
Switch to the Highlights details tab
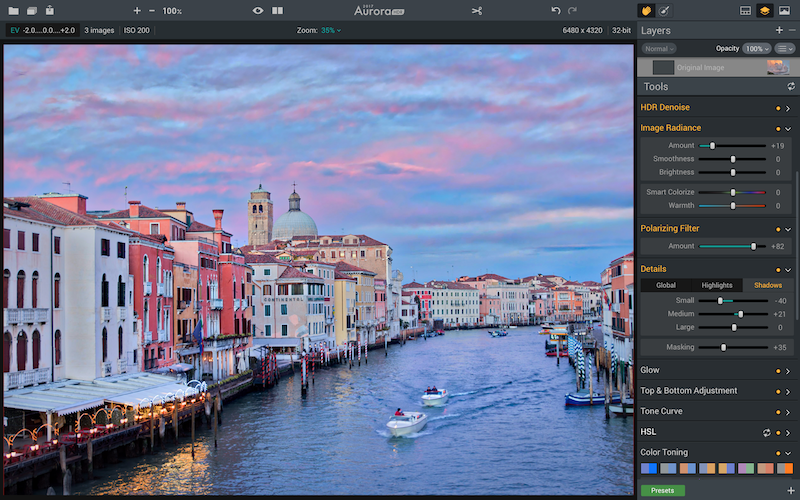(717, 285)
